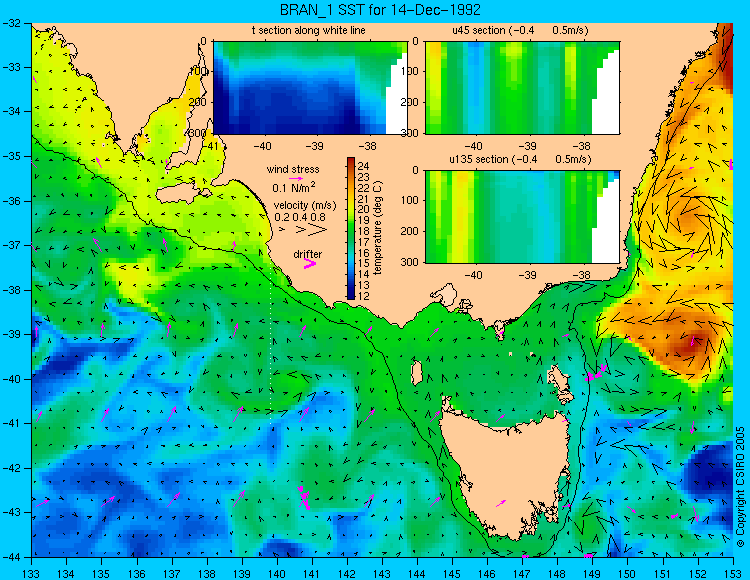The image size is (750, 580).
Task: Open the t section temperature inset plot
Action: coord(310,88)
